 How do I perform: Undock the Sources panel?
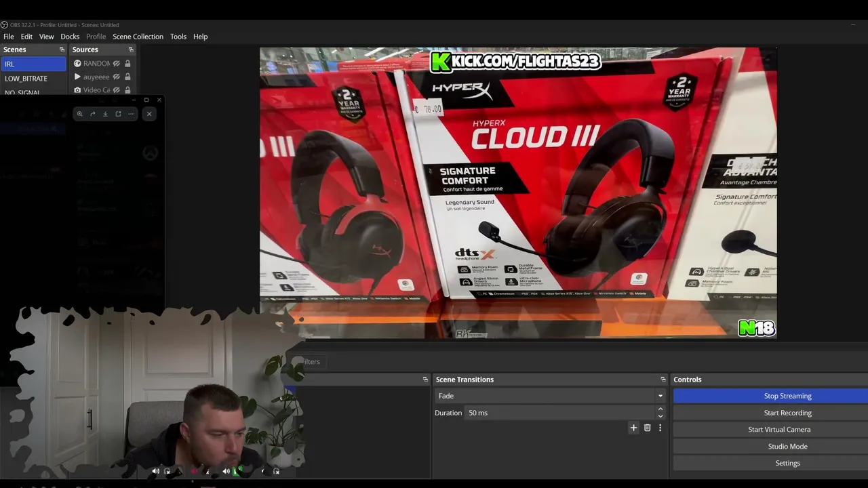click(x=131, y=49)
